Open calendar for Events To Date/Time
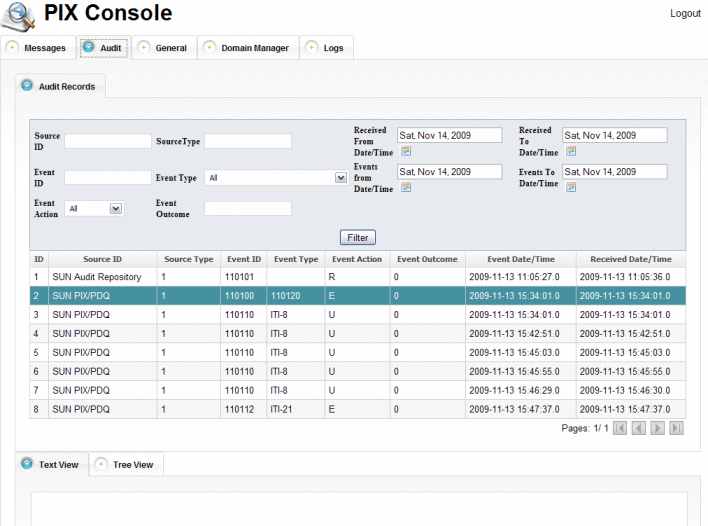Viewport: 708px width, 526px height. click(571, 187)
